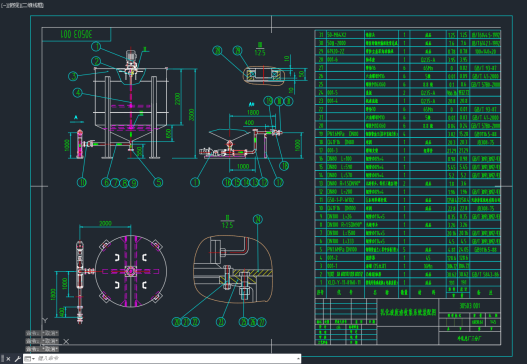Image resolution: width=527 pixels, height=364 pixels.
Task: Select balloon 24 in detail view II
Action: pos(258,219)
